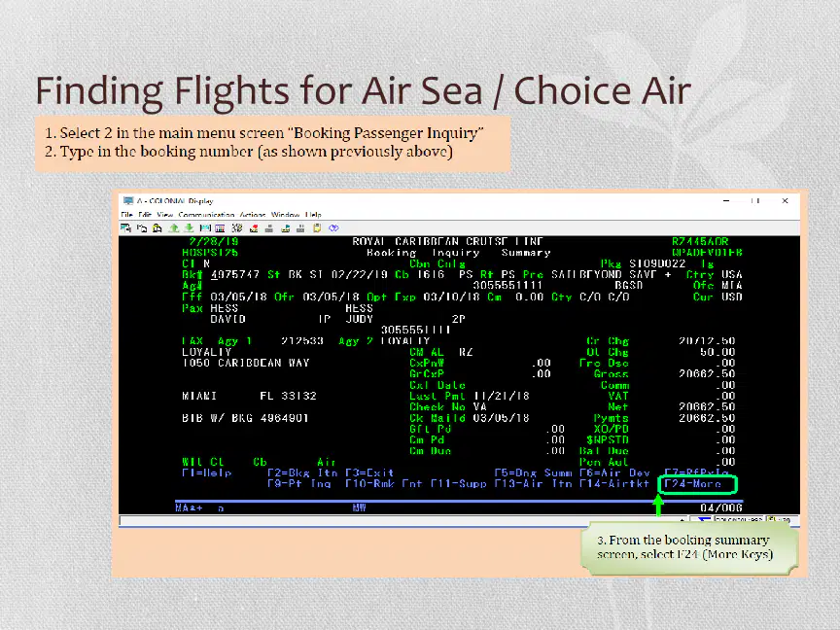This screenshot has width=840, height=630.
Task: Click the print screen toolbar icon
Action: pyautogui.click(x=125, y=228)
